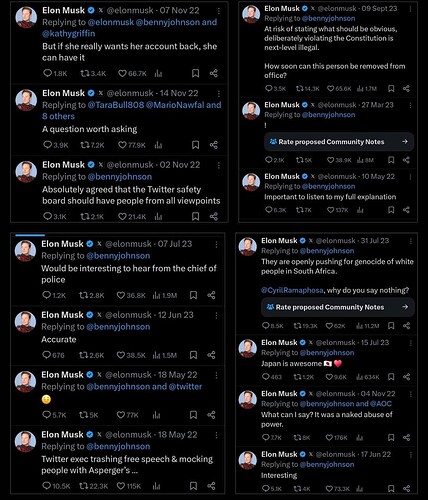This screenshot has height=500, width=428.
Task: View analytics for 'Japan is awesome' tweet
Action: 367,377
